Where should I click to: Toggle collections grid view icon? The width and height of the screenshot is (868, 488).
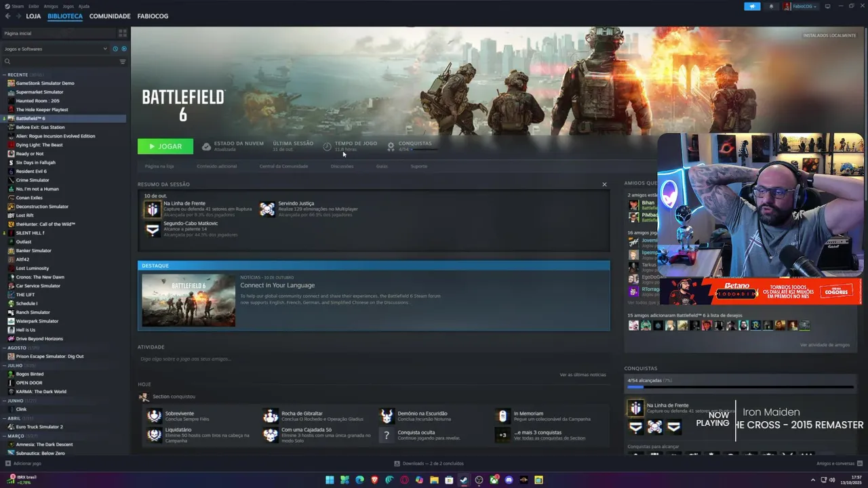(x=123, y=33)
